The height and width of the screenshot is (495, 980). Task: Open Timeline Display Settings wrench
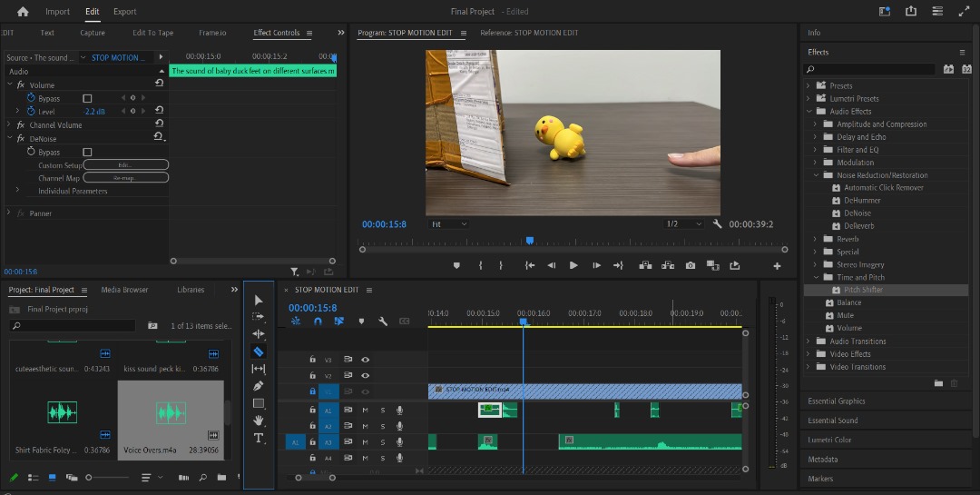(383, 321)
